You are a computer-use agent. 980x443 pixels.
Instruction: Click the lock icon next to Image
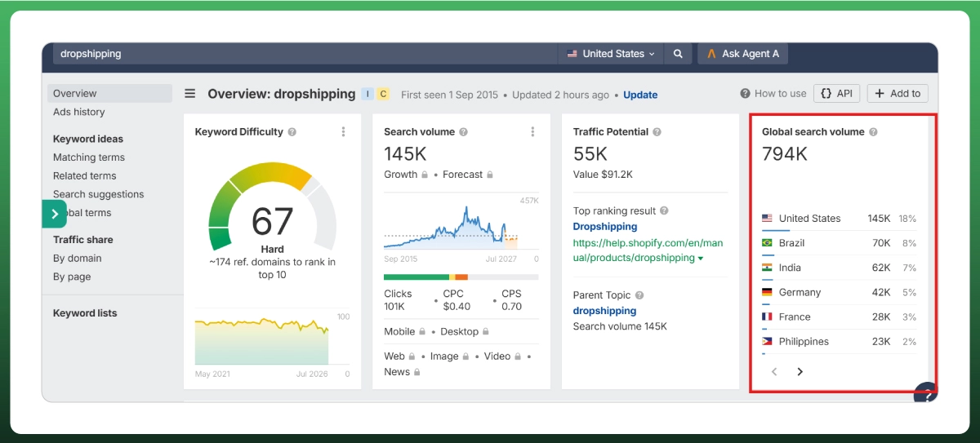466,357
